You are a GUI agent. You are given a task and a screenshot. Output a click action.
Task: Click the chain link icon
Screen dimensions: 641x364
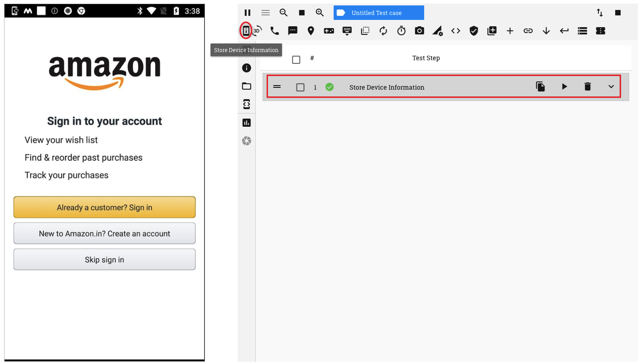click(528, 30)
